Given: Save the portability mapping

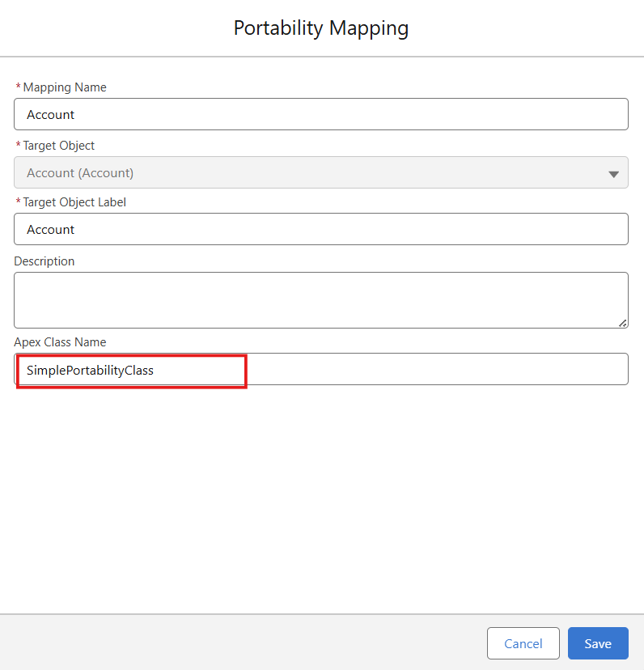Looking at the screenshot, I should [597, 643].
